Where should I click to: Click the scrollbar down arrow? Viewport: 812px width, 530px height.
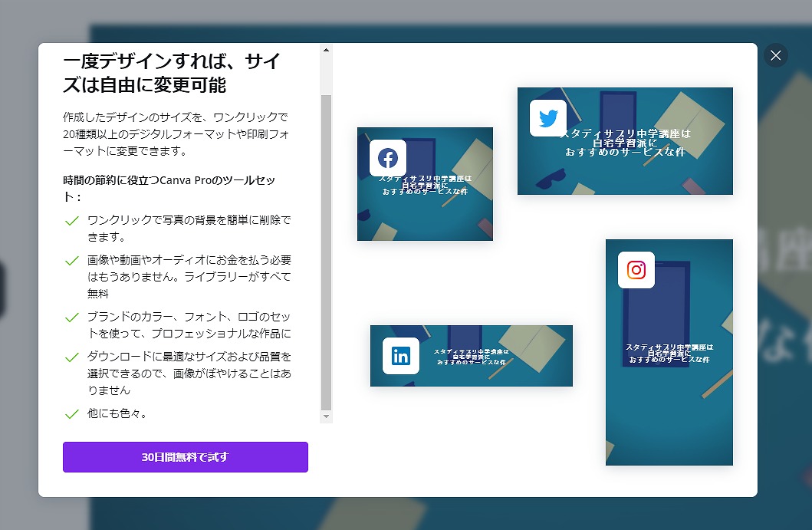326,416
